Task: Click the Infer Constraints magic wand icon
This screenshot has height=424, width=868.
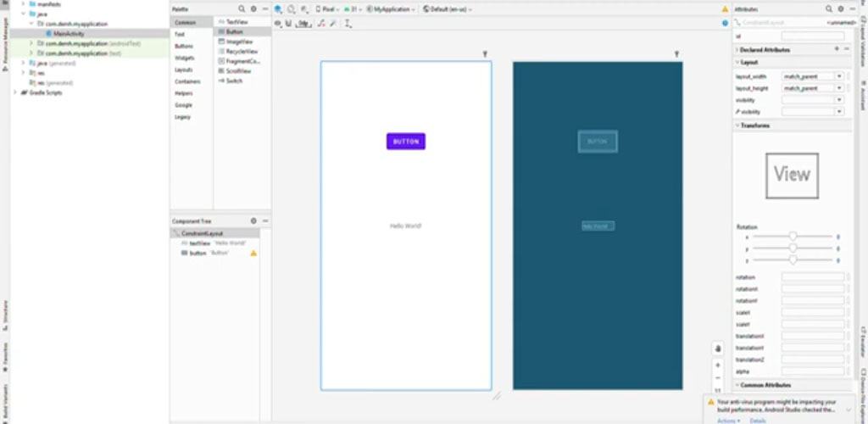Action: pyautogui.click(x=332, y=24)
